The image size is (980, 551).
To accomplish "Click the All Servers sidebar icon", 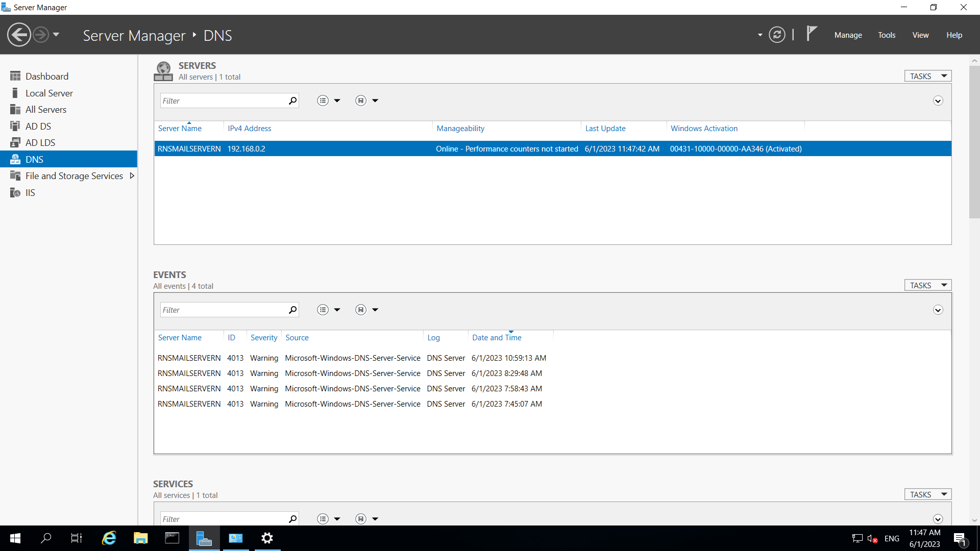I will [x=15, y=109].
